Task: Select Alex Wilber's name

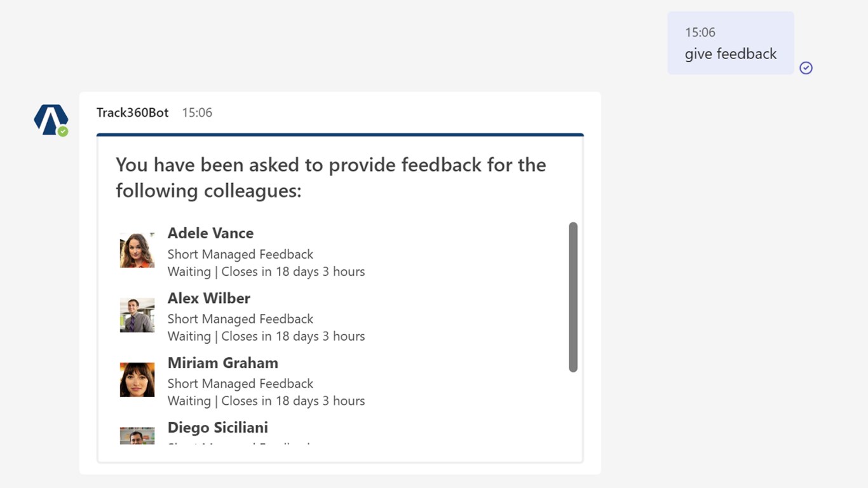Action: click(x=208, y=298)
